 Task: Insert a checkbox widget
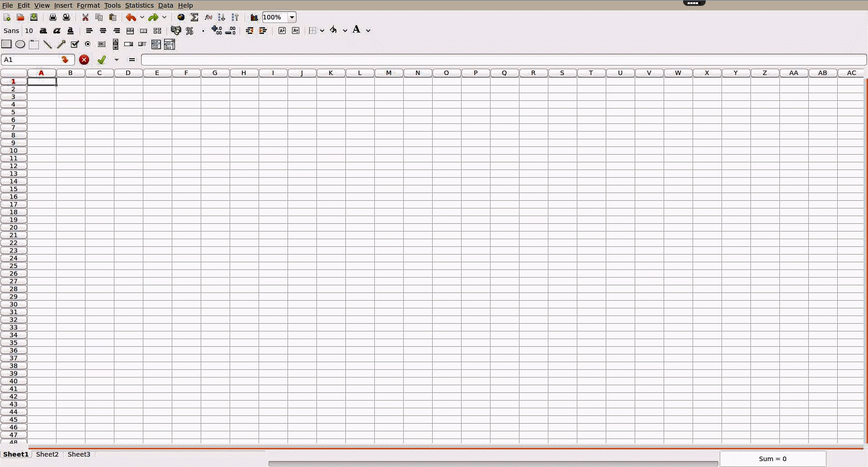point(75,44)
